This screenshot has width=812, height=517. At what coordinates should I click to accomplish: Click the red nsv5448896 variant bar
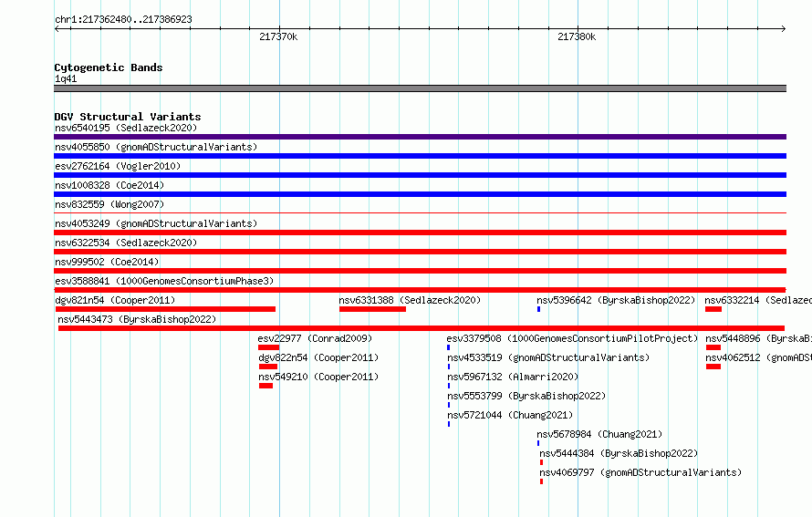(713, 347)
